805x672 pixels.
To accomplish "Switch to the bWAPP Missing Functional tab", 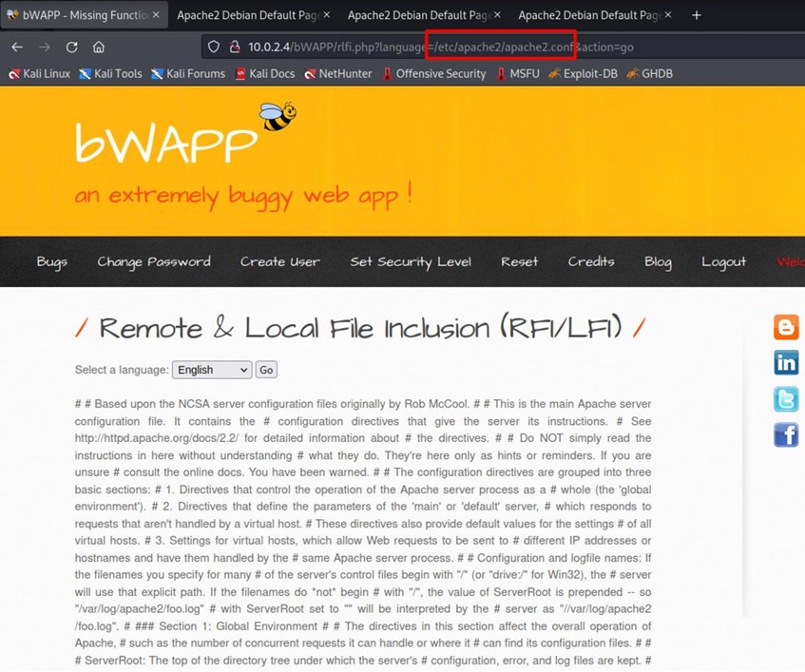I will coord(84,15).
